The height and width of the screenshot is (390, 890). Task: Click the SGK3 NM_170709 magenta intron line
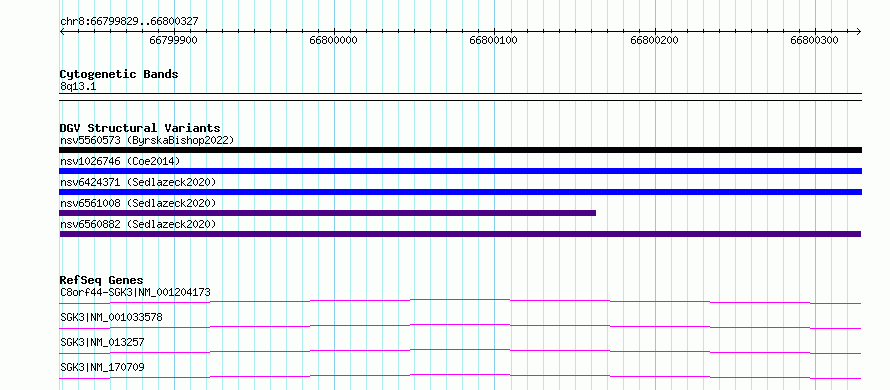(x=460, y=376)
